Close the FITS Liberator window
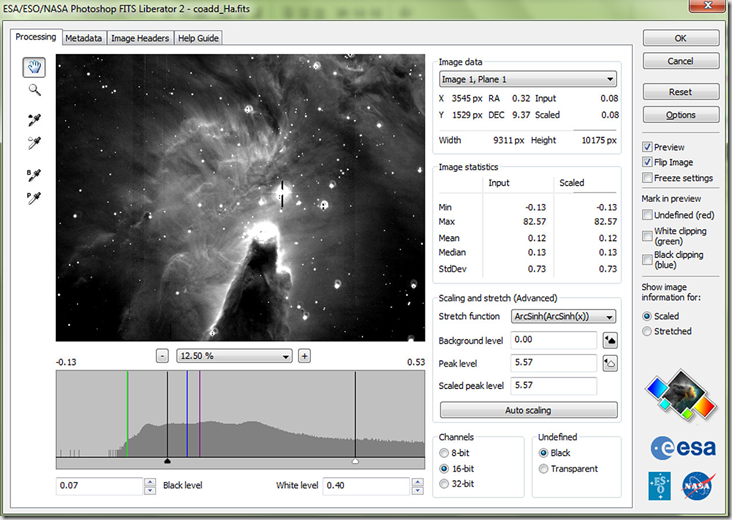Viewport: 732px width, 520px height. [707, 5]
